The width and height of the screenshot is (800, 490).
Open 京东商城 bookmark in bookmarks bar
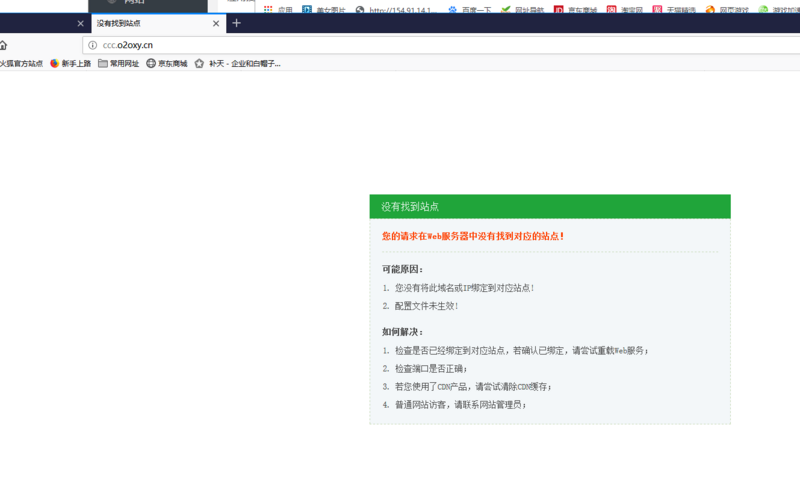click(167, 63)
